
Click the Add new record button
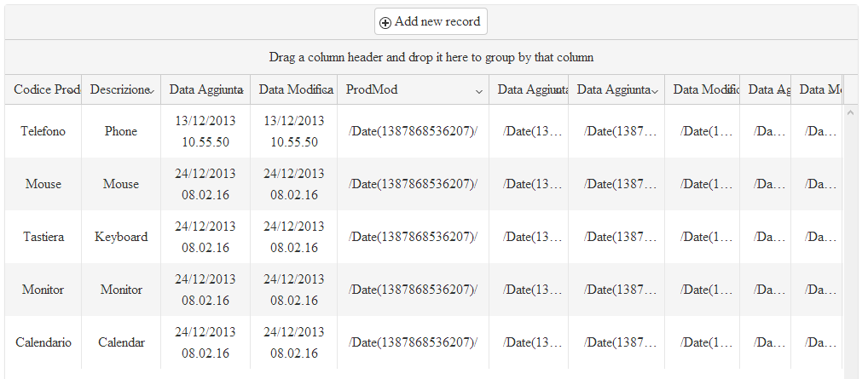(x=431, y=21)
